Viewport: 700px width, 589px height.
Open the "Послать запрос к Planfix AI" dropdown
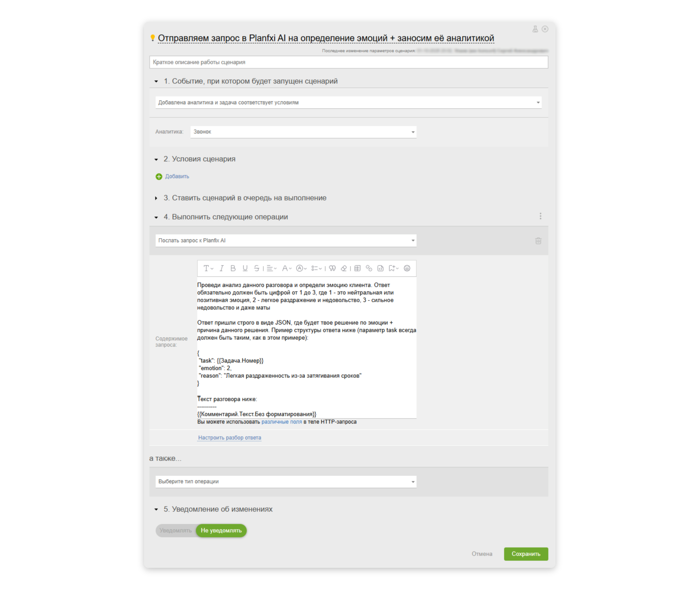pos(286,241)
